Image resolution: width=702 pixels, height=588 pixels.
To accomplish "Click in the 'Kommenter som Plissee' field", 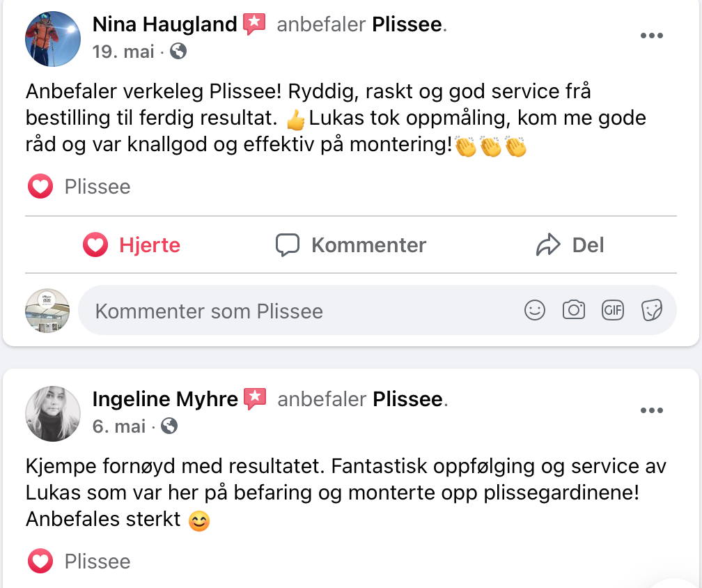I will point(299,311).
